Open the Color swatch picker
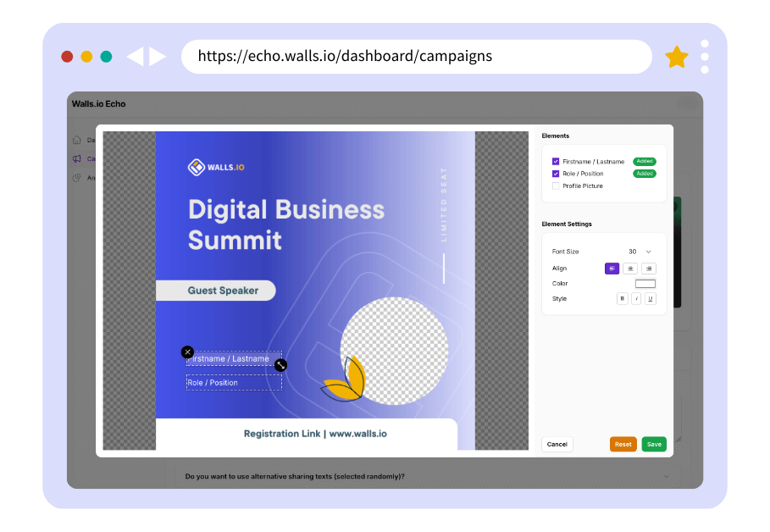 645,284
